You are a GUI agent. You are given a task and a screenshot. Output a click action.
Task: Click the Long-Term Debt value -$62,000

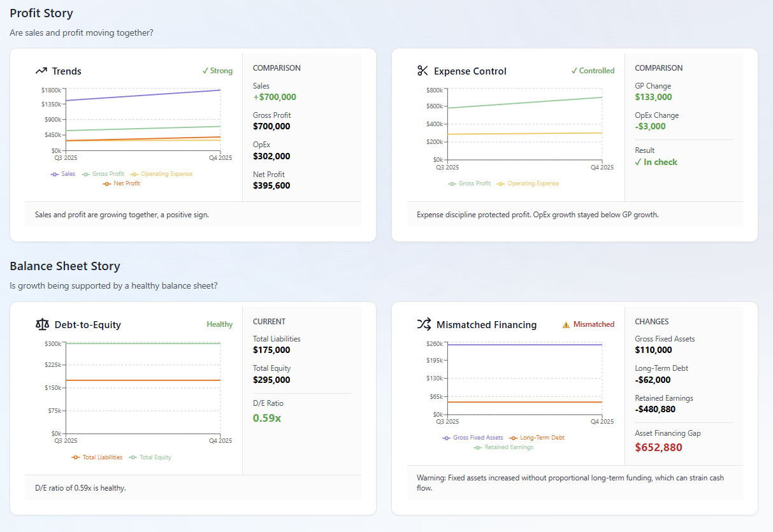click(653, 380)
